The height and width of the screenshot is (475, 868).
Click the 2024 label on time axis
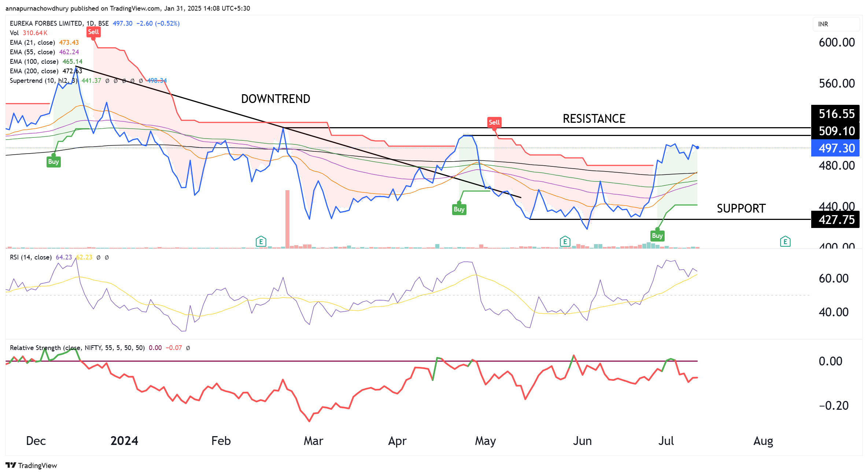point(124,441)
